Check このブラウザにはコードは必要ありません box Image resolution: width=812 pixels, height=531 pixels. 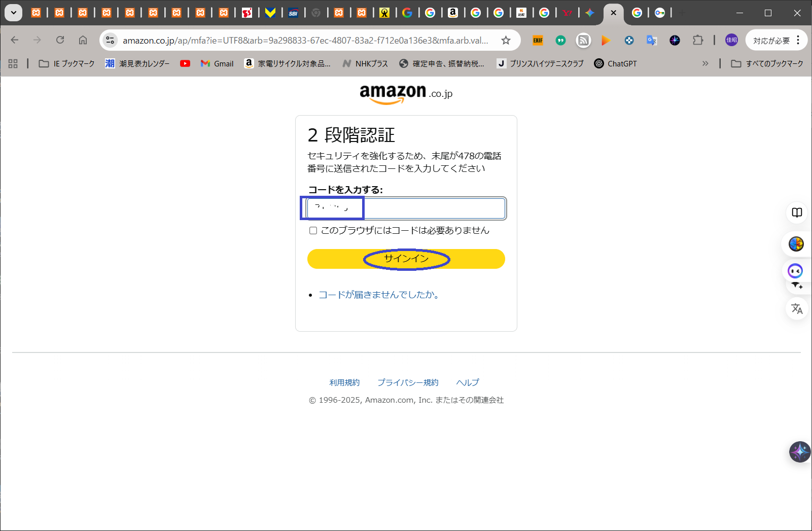click(x=313, y=231)
